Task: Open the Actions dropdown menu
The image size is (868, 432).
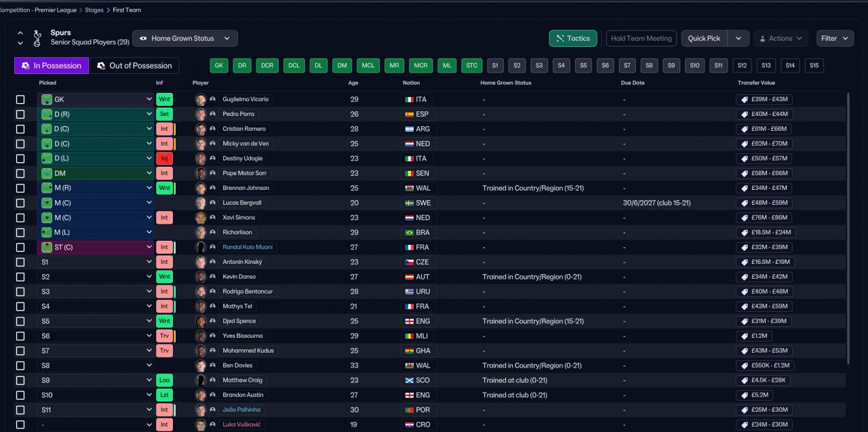Action: pyautogui.click(x=781, y=39)
